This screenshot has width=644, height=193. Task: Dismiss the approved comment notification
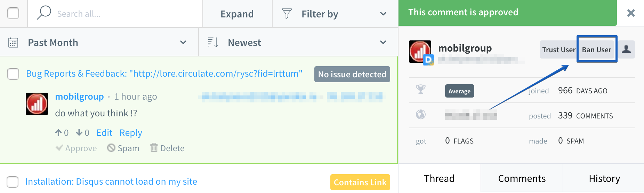(x=631, y=13)
